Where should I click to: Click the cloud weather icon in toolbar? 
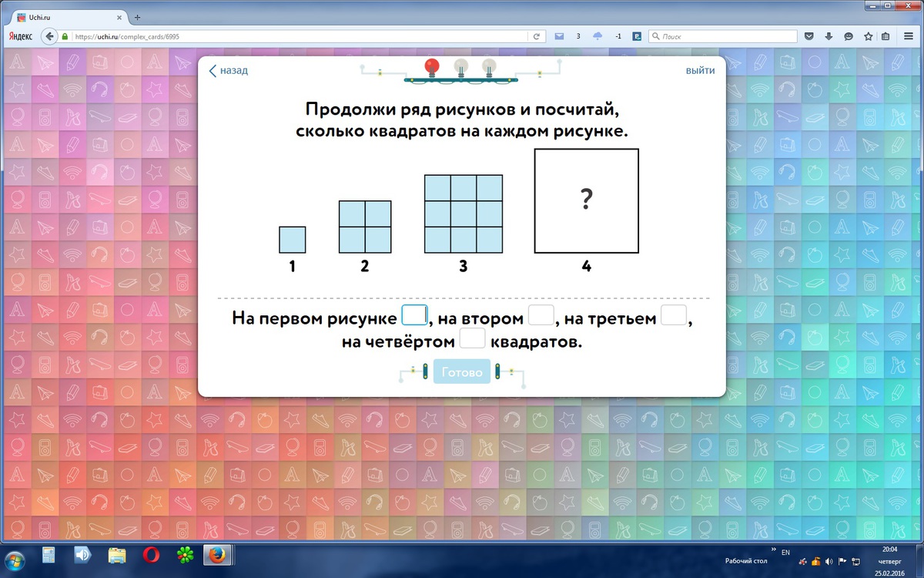[x=598, y=36]
